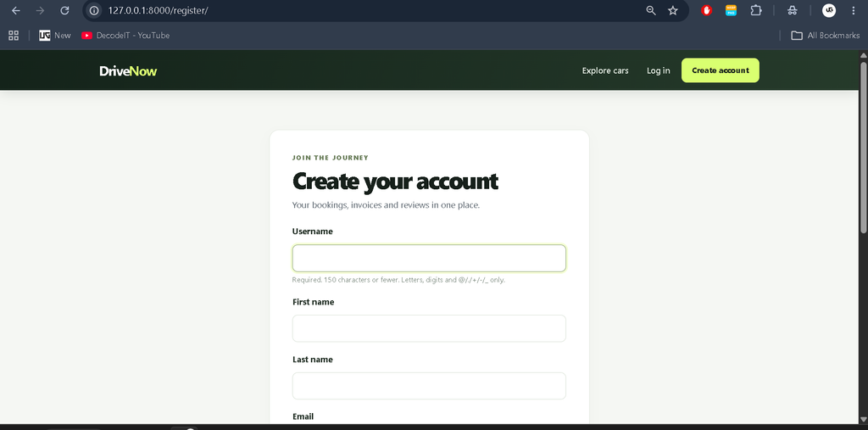Image resolution: width=868 pixels, height=430 pixels.
Task: Open Log in in the navbar
Action: [658, 70]
